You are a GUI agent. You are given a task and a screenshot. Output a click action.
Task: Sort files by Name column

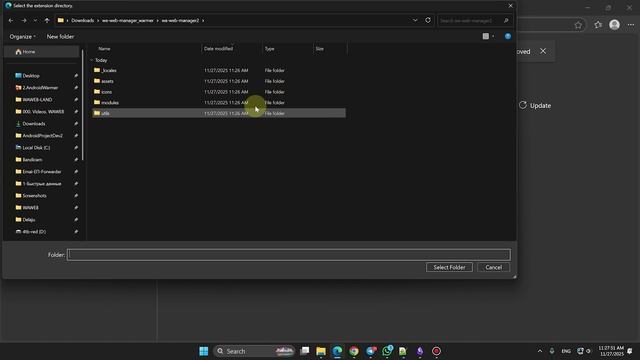pos(104,49)
